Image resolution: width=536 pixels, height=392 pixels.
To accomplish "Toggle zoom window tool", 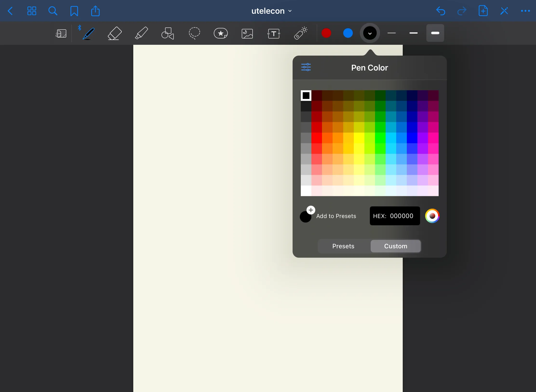I will tap(61, 33).
